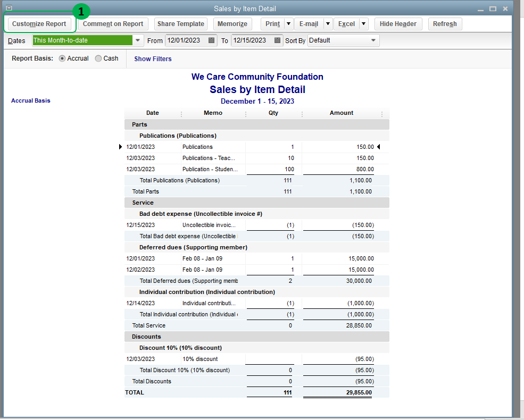Hide the report header
The height and width of the screenshot is (420, 524).
click(398, 24)
